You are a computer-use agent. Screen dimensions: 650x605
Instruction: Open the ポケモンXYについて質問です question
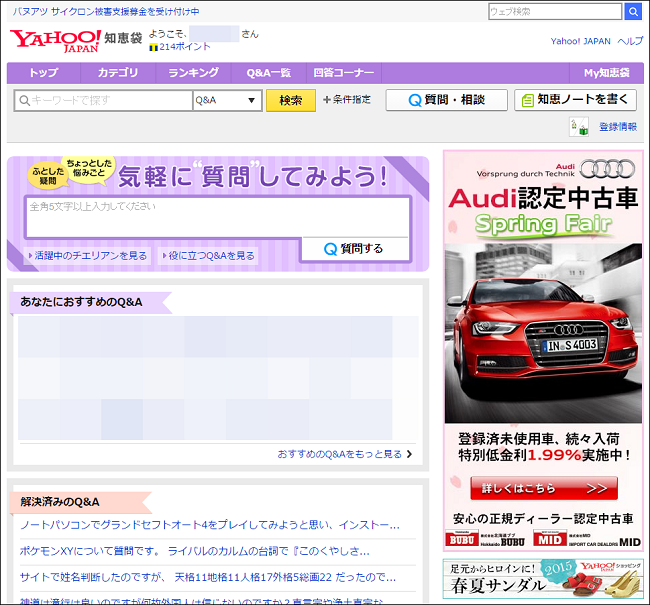point(194,551)
